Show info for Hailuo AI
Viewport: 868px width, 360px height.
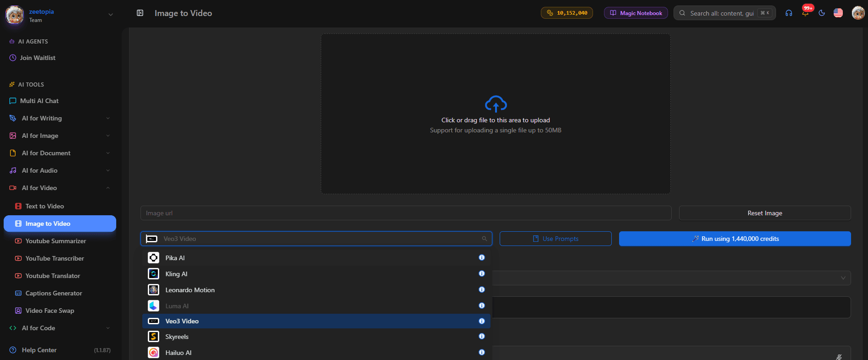[x=482, y=352]
